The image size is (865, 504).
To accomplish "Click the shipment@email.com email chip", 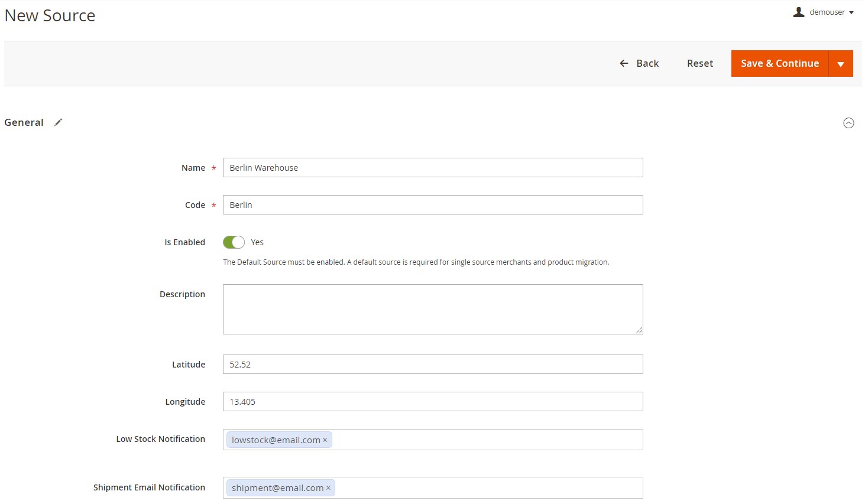I will click(277, 488).
